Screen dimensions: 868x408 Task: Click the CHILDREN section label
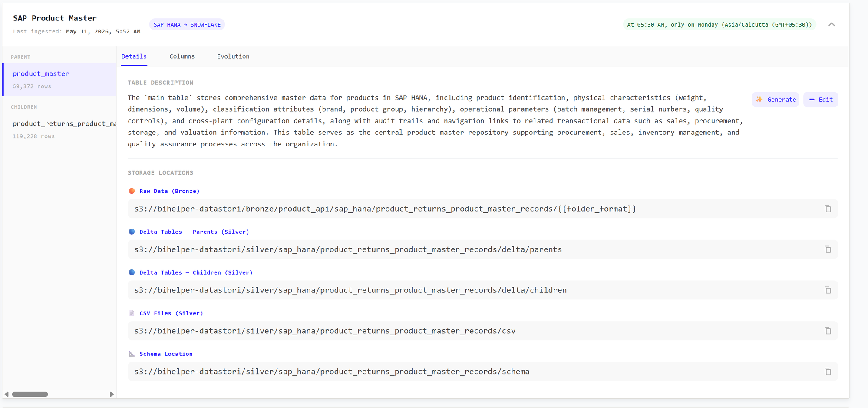point(24,107)
